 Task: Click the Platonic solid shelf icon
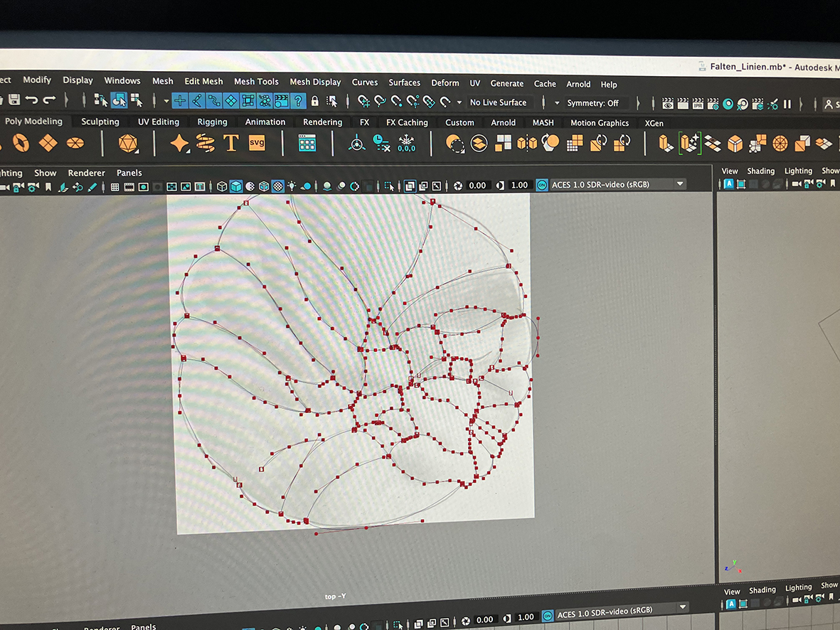[x=128, y=143]
